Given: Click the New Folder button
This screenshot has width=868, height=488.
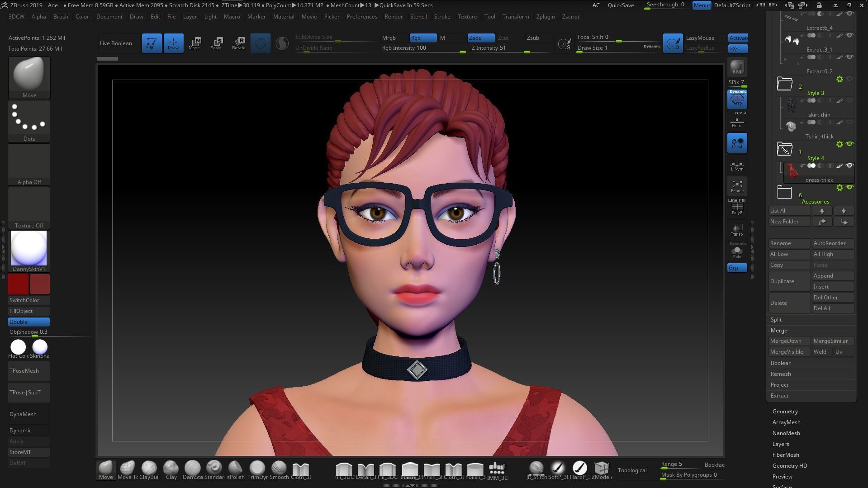Looking at the screenshot, I should pyautogui.click(x=790, y=222).
